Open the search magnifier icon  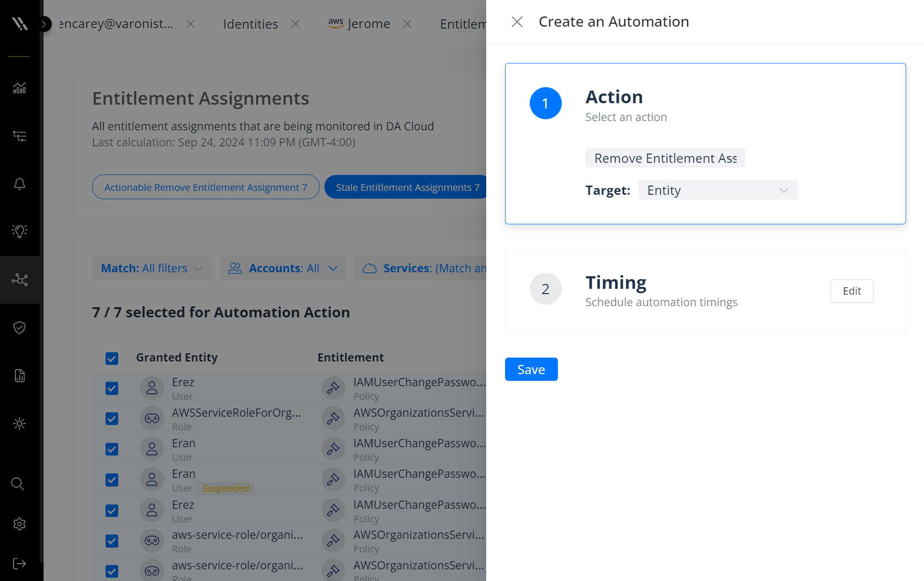[17, 484]
